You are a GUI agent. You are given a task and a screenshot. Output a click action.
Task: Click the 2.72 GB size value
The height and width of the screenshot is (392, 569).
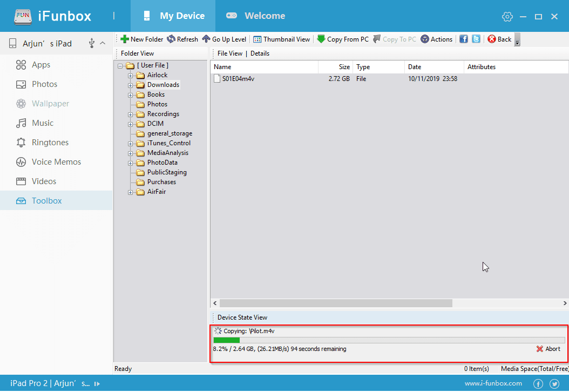339,79
